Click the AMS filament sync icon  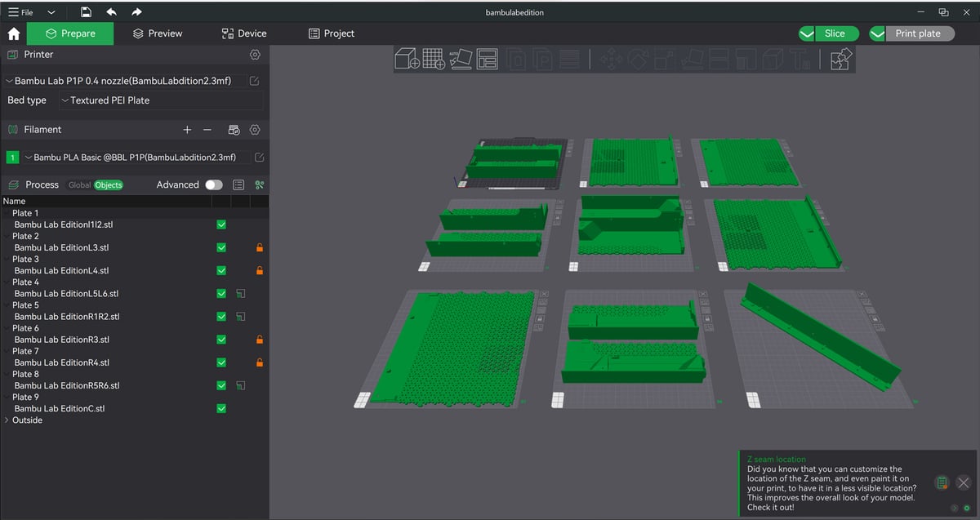[x=234, y=130]
